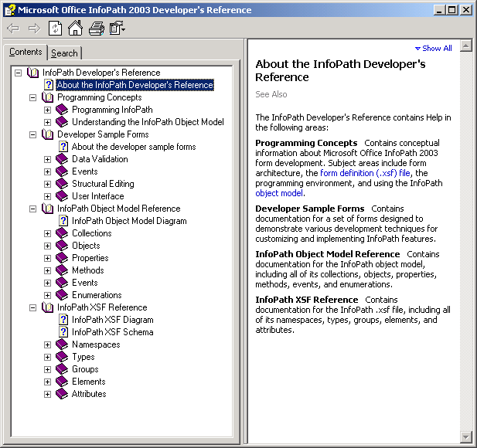Viewport: 477px width, 448px height.
Task: Click the Forward arrow toolbar icon
Action: point(34,29)
